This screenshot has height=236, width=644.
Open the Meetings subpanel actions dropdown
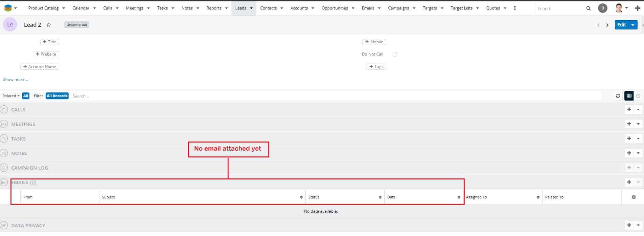click(638, 124)
